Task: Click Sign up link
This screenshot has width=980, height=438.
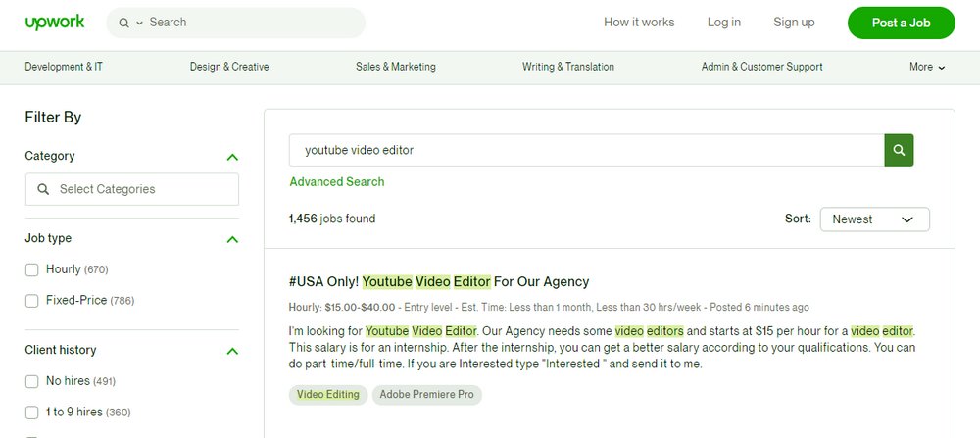Action: coord(794,23)
